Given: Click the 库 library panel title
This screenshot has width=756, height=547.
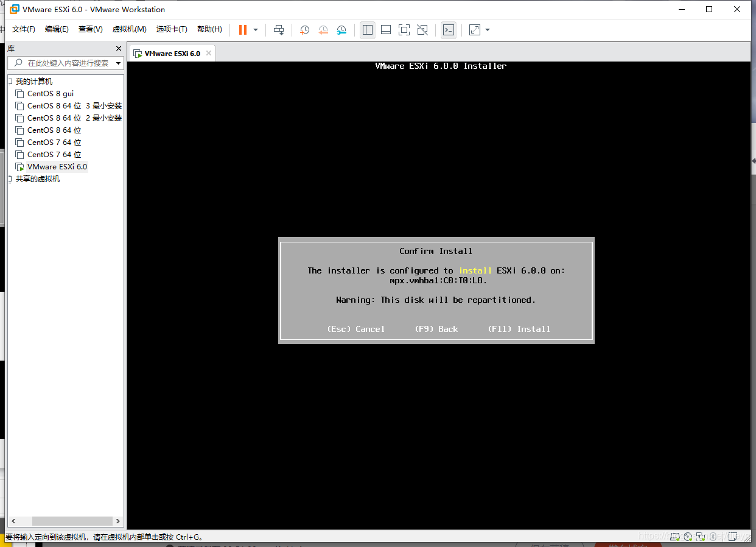Looking at the screenshot, I should pyautogui.click(x=11, y=49).
